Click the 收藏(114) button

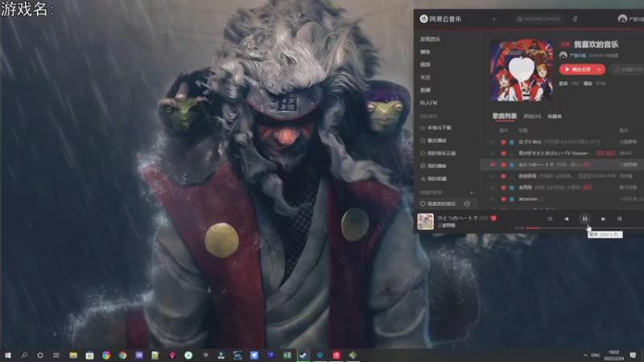click(x=628, y=69)
